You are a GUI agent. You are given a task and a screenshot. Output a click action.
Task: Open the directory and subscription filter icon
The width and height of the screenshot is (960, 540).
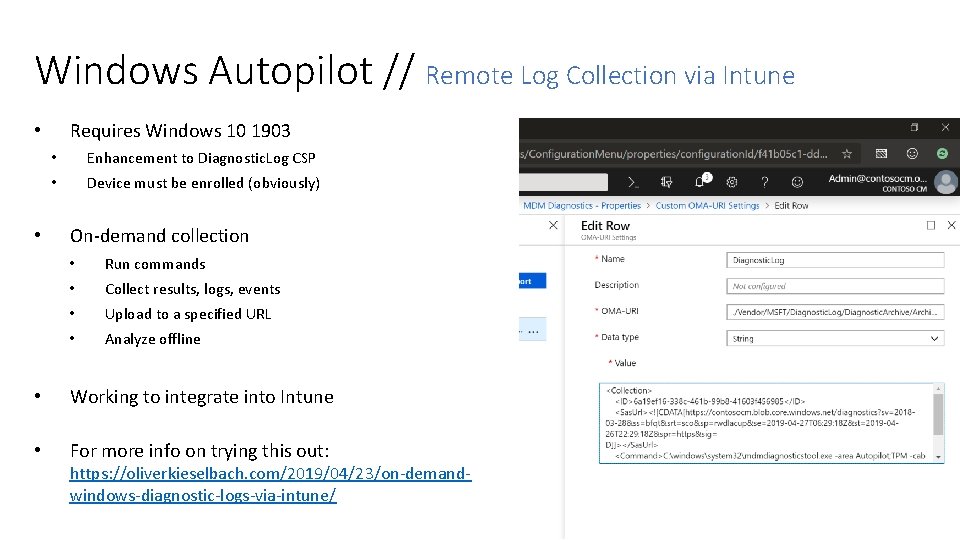[666, 182]
